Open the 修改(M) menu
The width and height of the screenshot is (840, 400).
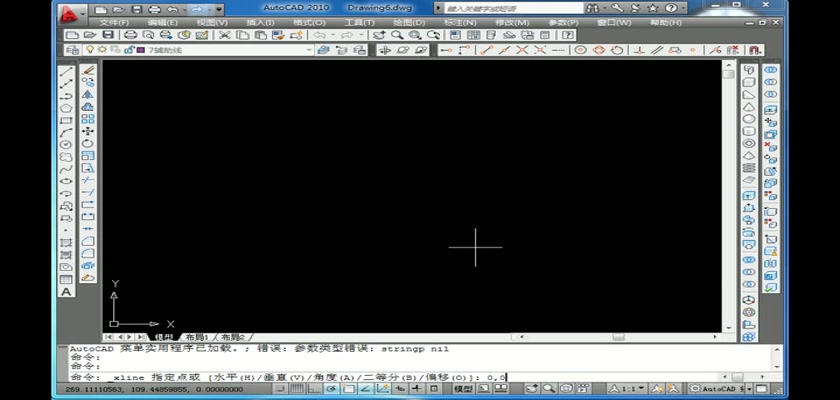coord(513,22)
